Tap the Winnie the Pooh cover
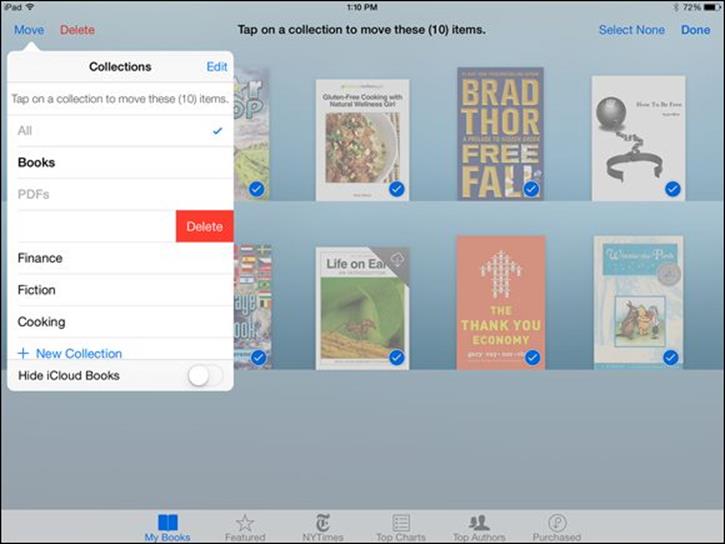 (x=639, y=303)
